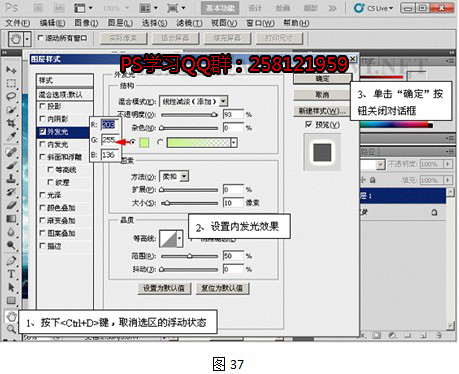Click the 设置为默认值 button
The width and height of the screenshot is (459, 374).
(x=164, y=288)
